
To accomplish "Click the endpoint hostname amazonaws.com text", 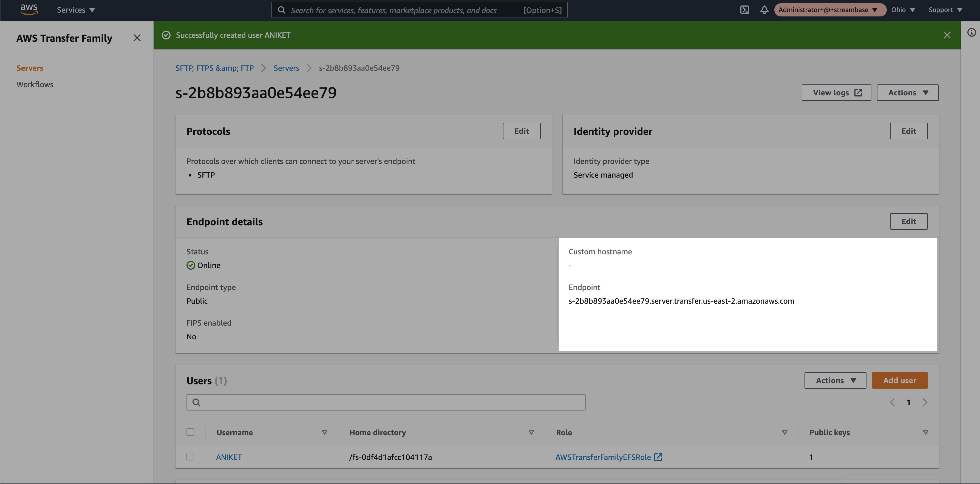I will click(681, 301).
